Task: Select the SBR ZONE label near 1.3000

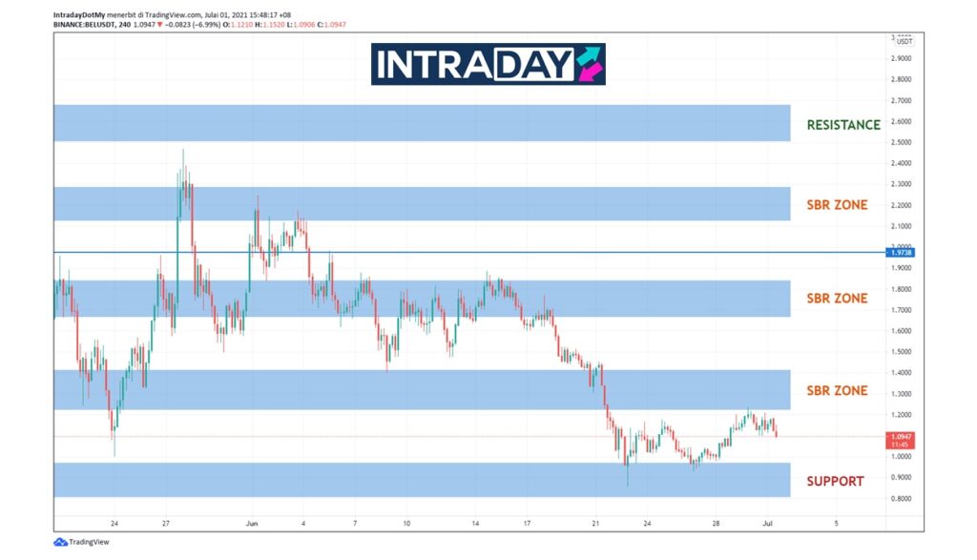Action: pos(837,390)
